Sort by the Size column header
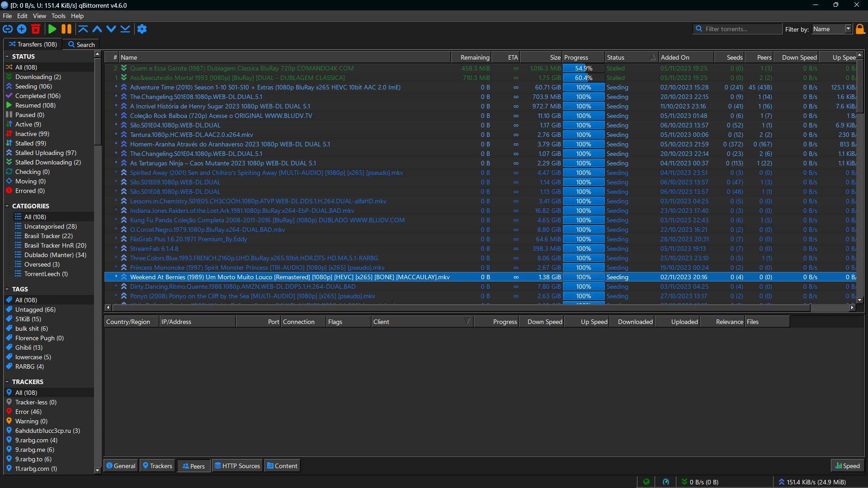The height and width of the screenshot is (488, 868). pyautogui.click(x=541, y=57)
